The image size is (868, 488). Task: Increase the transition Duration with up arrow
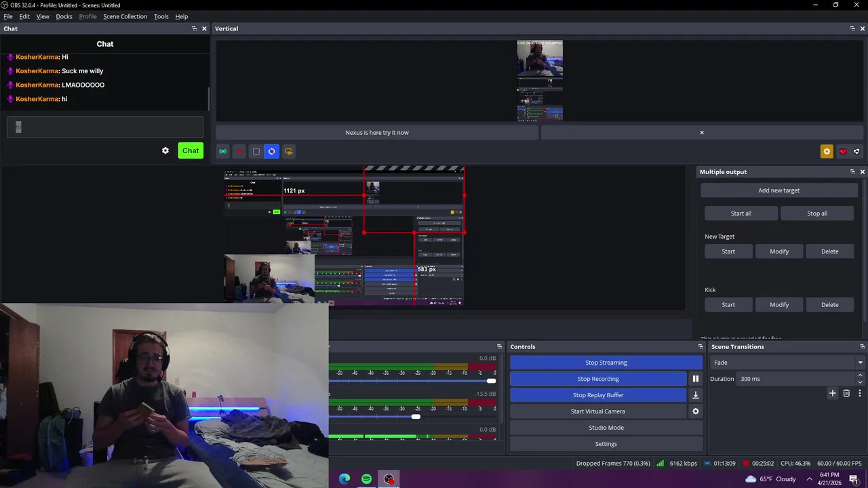[861, 375]
